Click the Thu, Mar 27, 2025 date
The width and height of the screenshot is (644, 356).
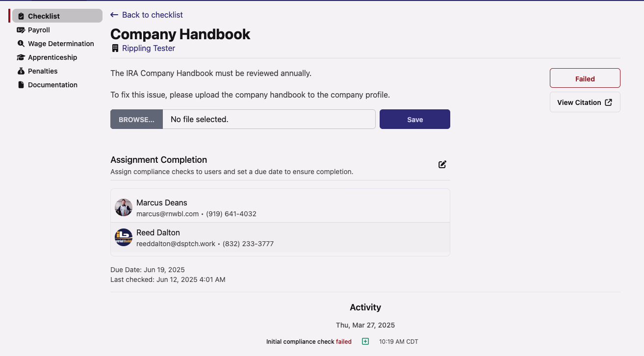[365, 325]
